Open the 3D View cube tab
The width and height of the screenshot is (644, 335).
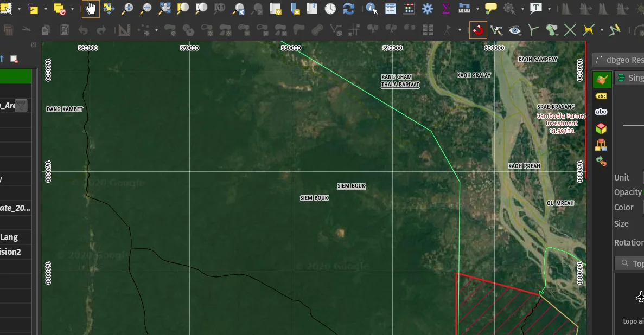coord(601,128)
